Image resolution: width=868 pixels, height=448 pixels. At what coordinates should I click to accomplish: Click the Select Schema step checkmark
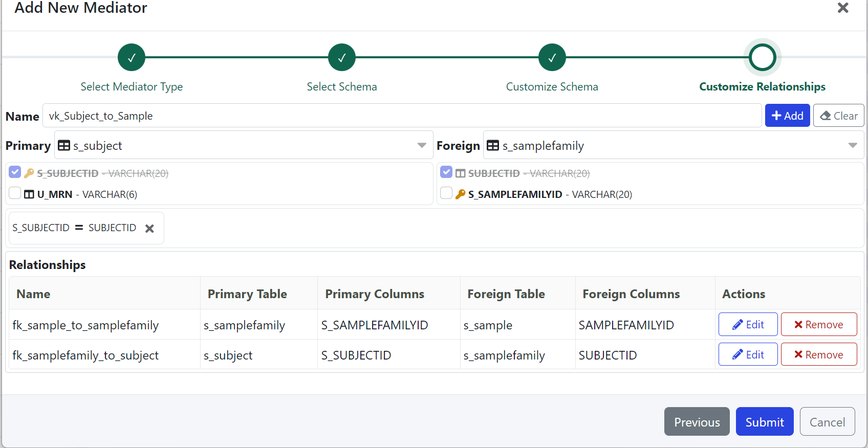(342, 57)
